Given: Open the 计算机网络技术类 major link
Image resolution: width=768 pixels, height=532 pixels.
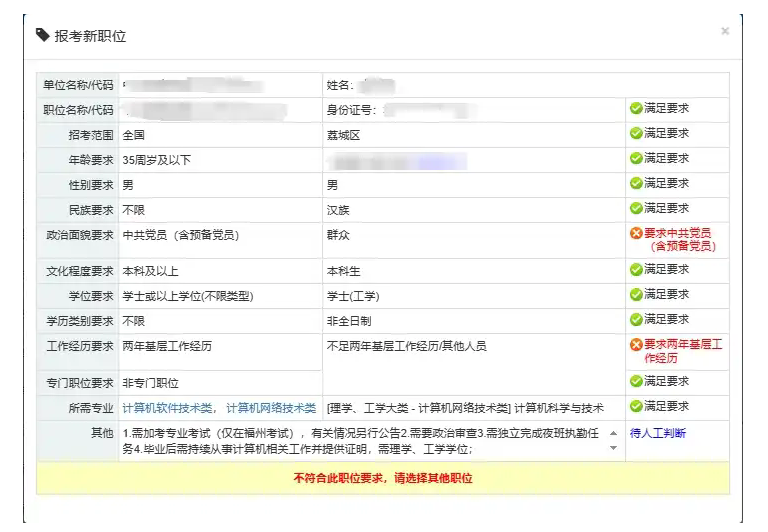Looking at the screenshot, I should [x=271, y=408].
